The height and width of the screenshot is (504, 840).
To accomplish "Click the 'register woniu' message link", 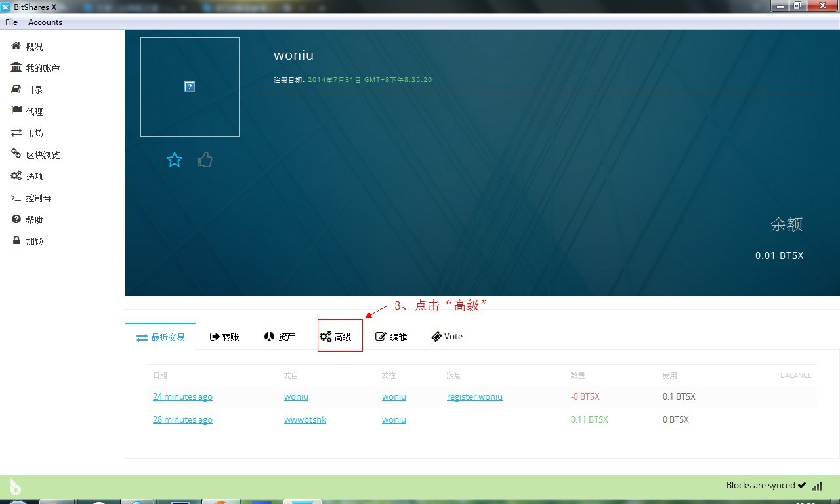I will [474, 397].
